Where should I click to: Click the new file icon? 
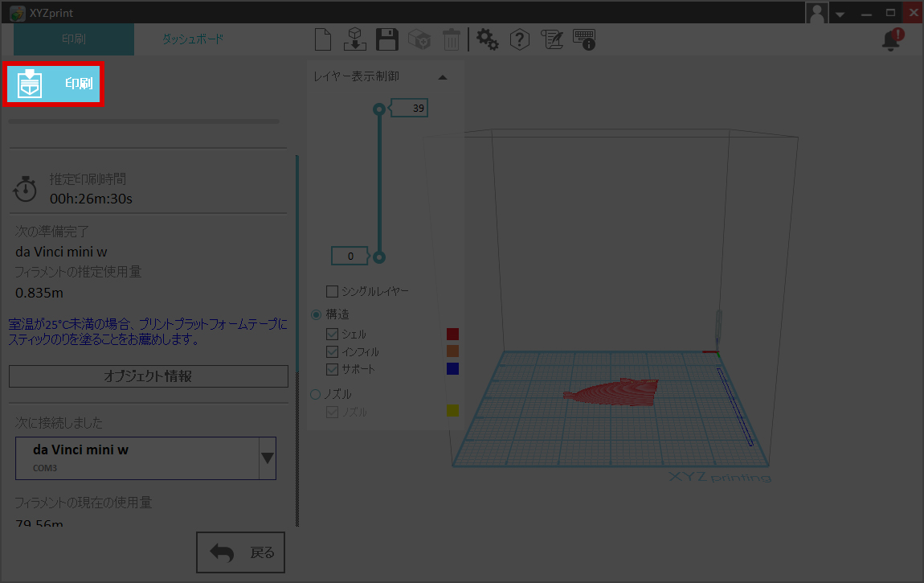[323, 39]
